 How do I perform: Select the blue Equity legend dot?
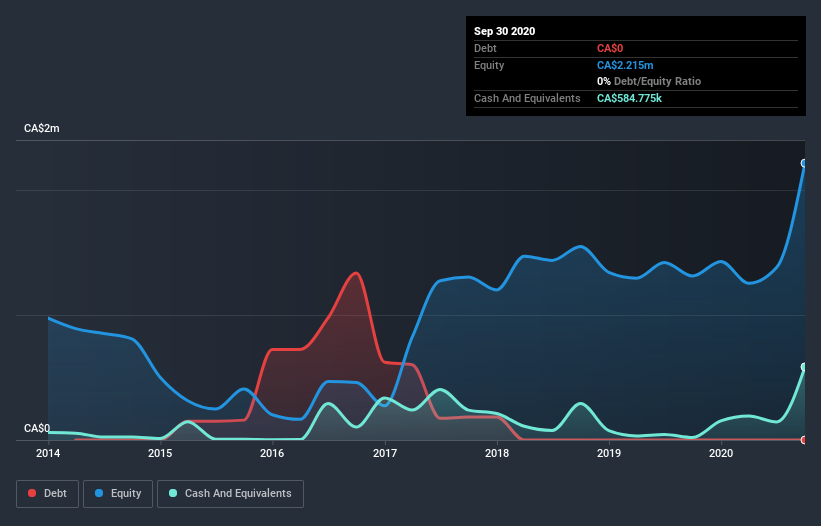tap(99, 493)
